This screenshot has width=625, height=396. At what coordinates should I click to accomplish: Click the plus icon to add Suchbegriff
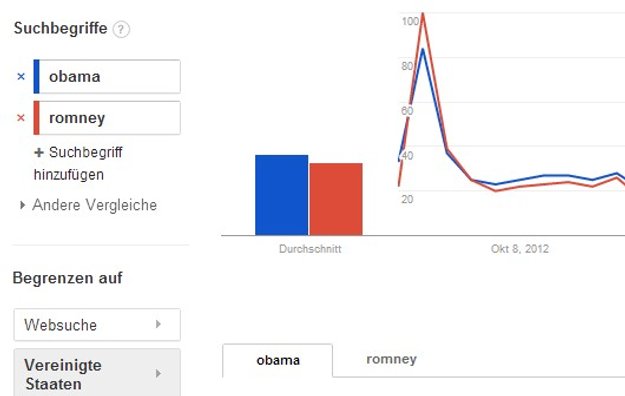[39, 153]
